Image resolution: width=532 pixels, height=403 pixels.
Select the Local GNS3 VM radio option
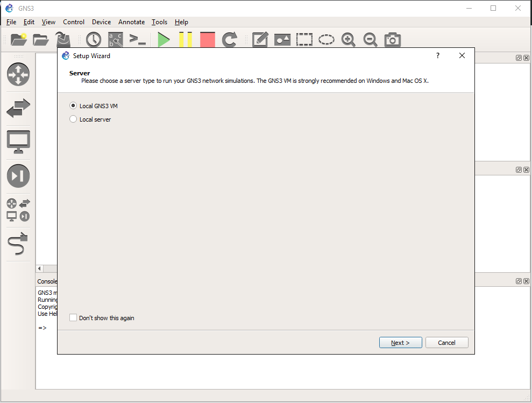click(94, 106)
